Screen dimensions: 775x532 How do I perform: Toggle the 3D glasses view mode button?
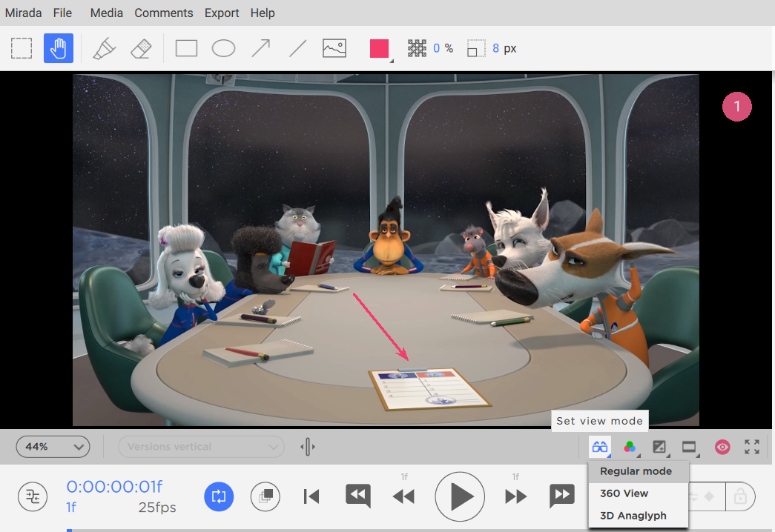(600, 447)
